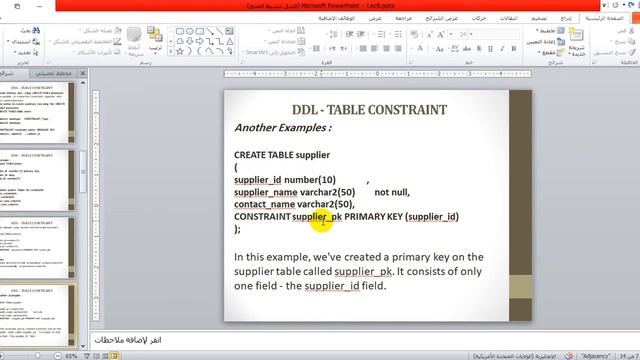Open Text Direction (اتجاه النص) dropdown
The width and height of the screenshot is (640, 360).
point(286,31)
